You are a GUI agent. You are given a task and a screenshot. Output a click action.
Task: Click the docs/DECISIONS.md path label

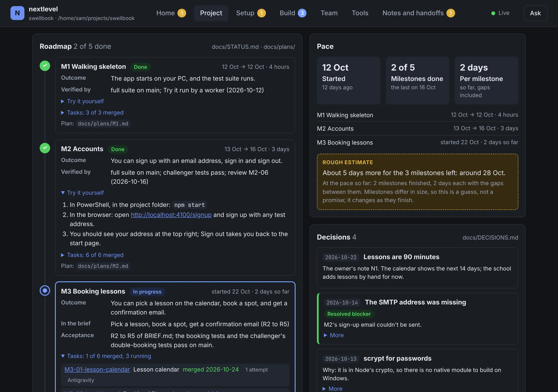pyautogui.click(x=490, y=238)
